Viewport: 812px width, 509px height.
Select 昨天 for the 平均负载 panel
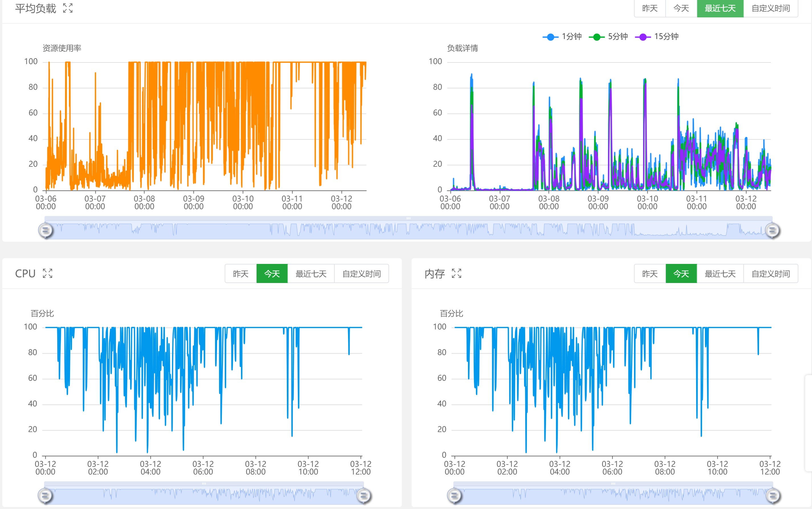650,8
